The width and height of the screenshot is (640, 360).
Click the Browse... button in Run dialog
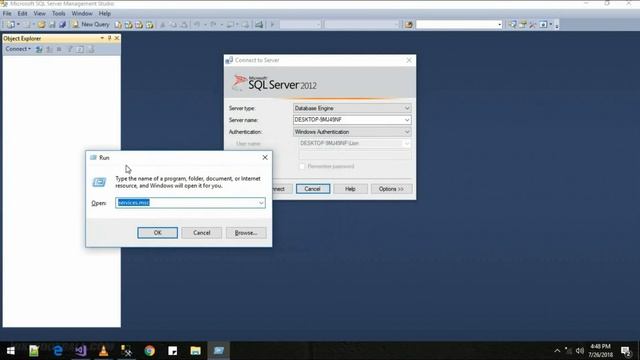coord(246,233)
